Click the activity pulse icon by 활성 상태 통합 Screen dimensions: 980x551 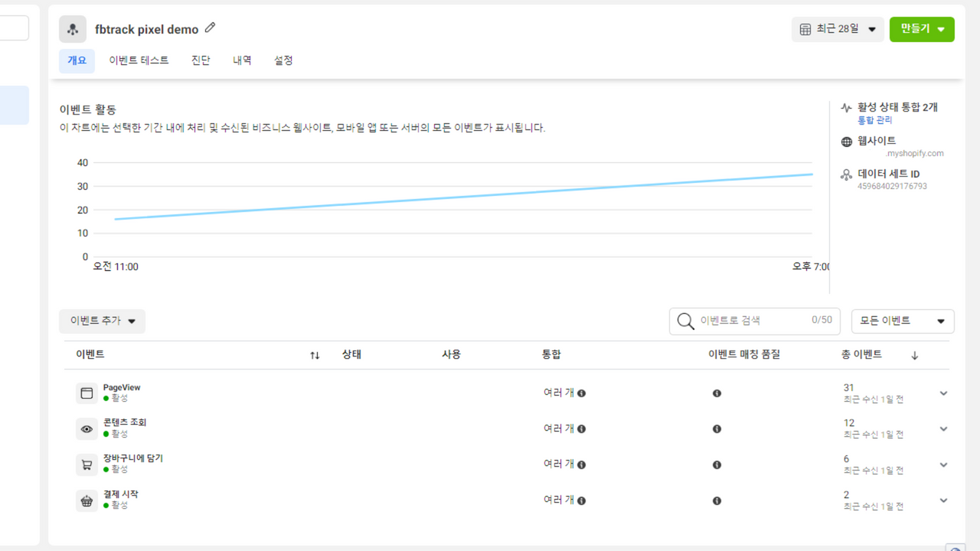(846, 108)
